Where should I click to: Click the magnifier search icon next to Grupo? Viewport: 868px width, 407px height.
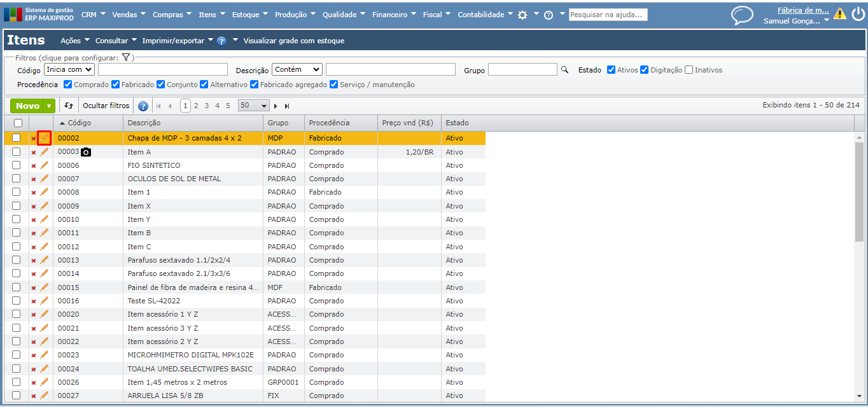[x=564, y=69]
